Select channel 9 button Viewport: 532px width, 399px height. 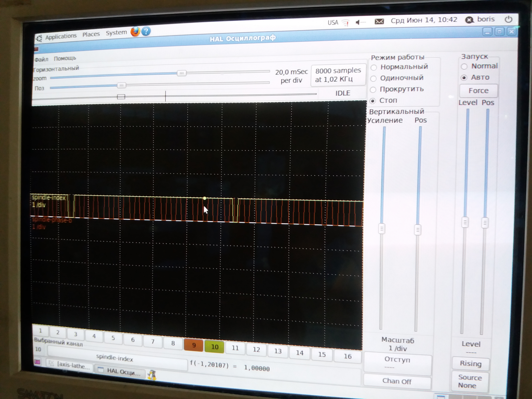(x=194, y=345)
